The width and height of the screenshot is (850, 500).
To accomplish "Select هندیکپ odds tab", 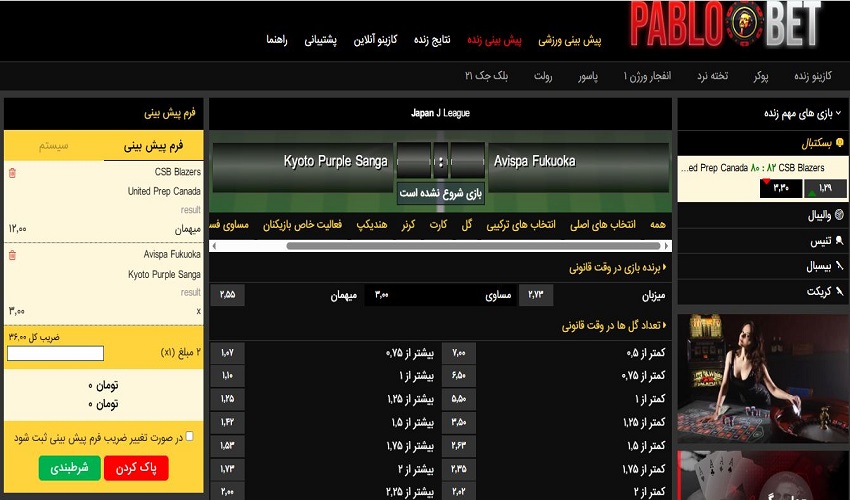I will [372, 225].
